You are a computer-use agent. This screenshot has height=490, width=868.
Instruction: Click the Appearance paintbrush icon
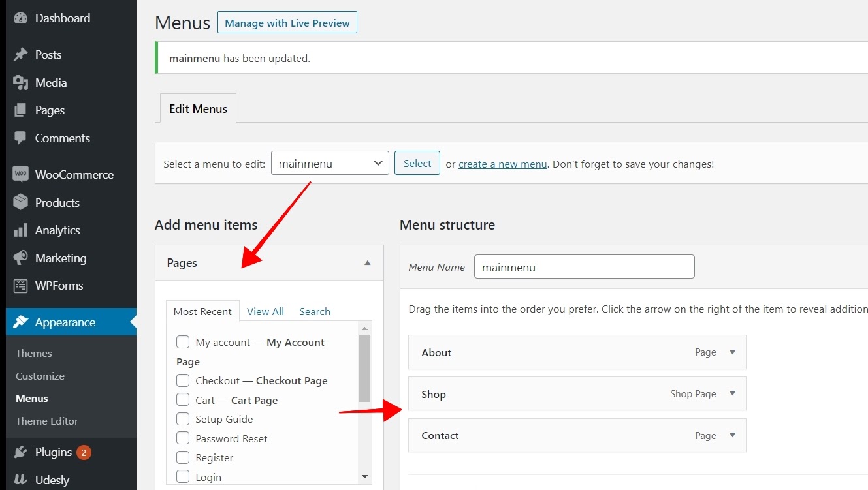[21, 322]
